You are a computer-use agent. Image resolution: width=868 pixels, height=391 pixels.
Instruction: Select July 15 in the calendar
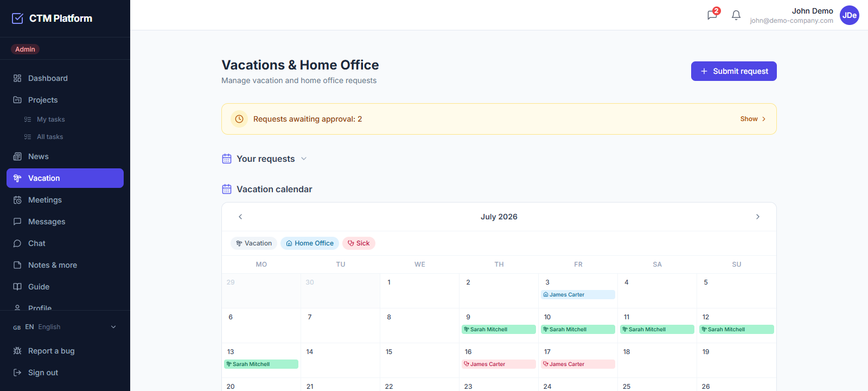coord(419,361)
